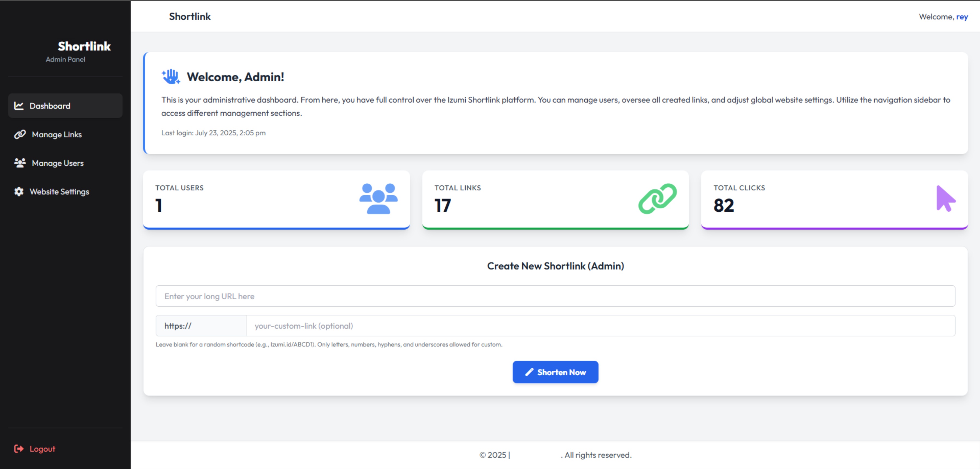Open Website Settings from the sidebar

(x=59, y=192)
